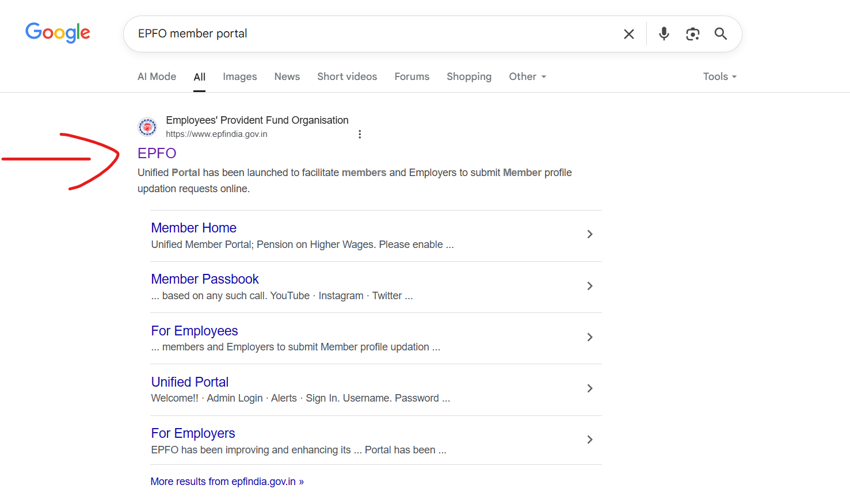Click text 'Unified Member Portal; Pension on Higher Wages'

(x=264, y=245)
